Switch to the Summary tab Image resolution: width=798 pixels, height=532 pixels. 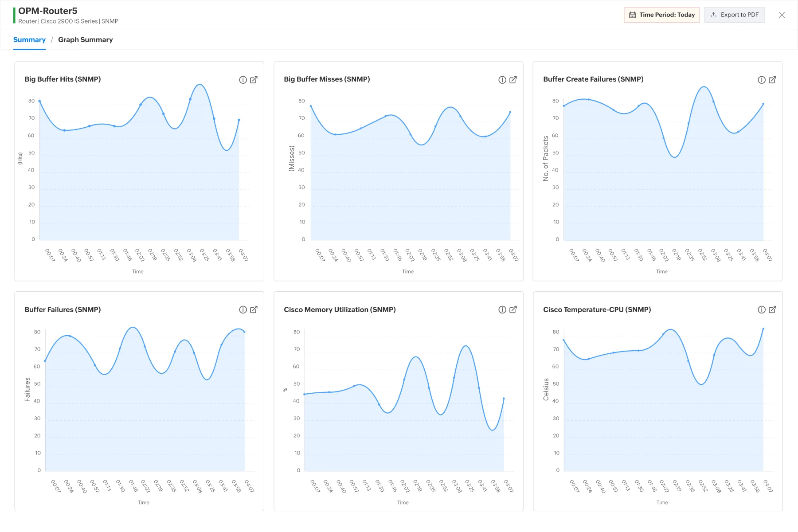tap(29, 40)
